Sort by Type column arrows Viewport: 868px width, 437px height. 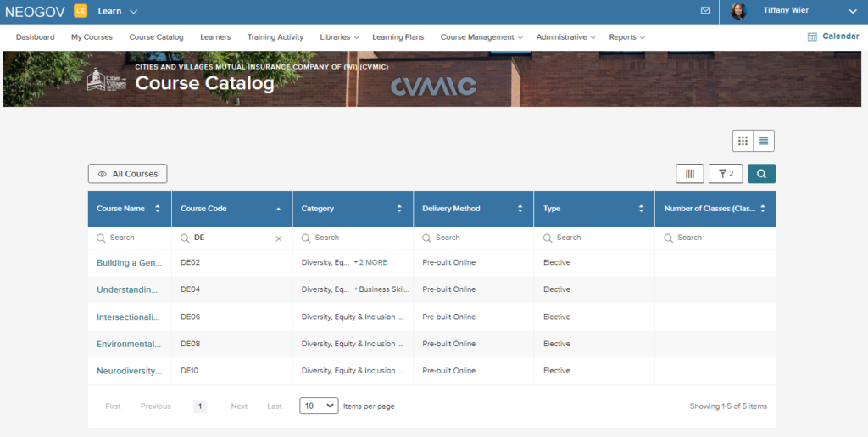(641, 209)
